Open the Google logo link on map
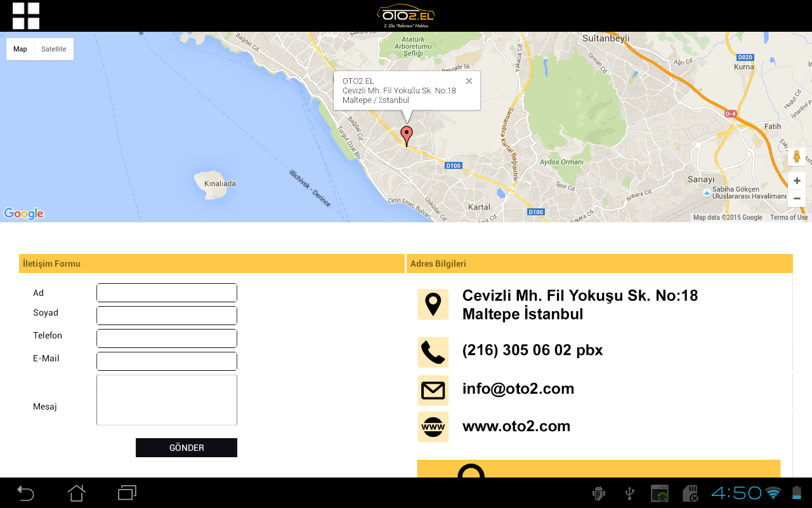 [x=23, y=213]
